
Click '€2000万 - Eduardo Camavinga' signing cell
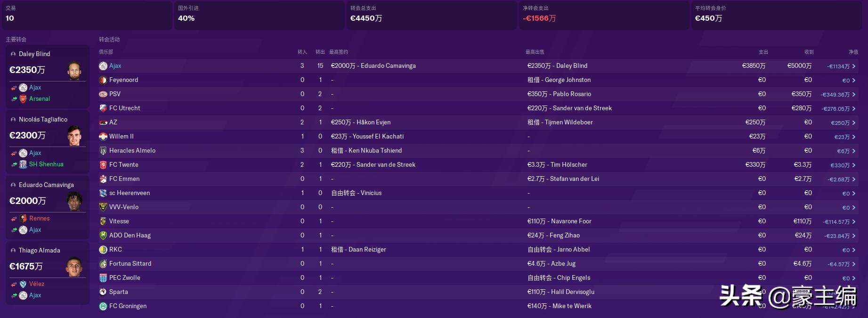[373, 66]
